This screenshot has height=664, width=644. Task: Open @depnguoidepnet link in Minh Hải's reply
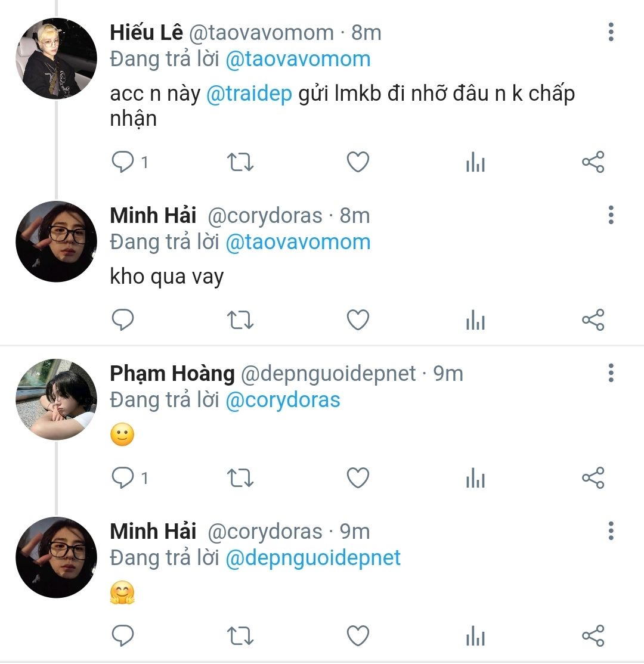coord(313,558)
